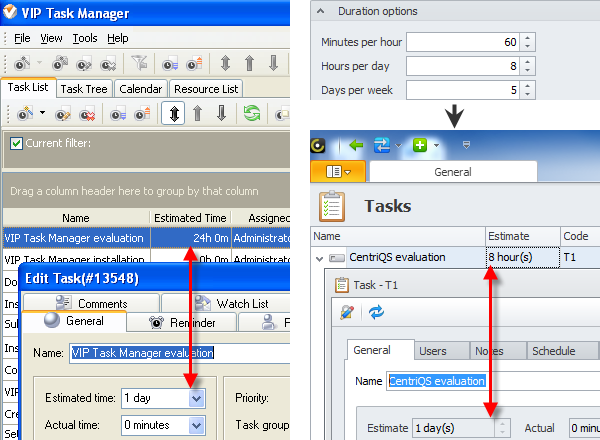Decrease the Days per week value
600x440 pixels.
pos(528,94)
